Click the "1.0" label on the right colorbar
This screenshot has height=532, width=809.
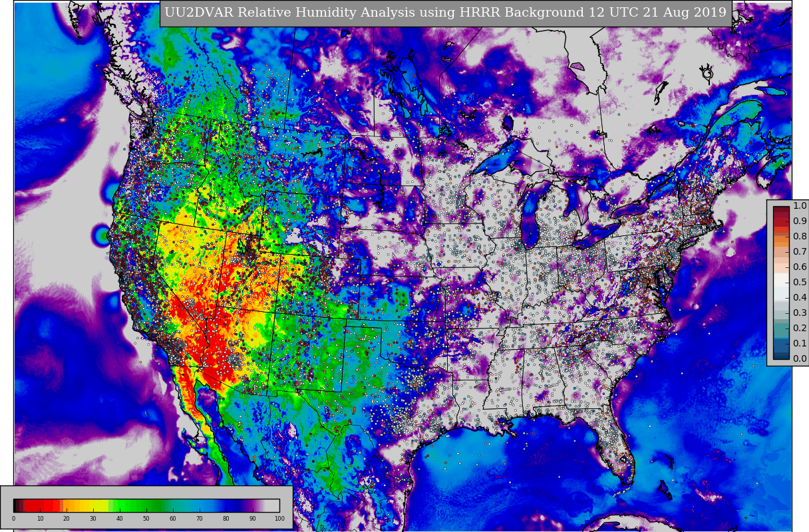click(x=800, y=206)
